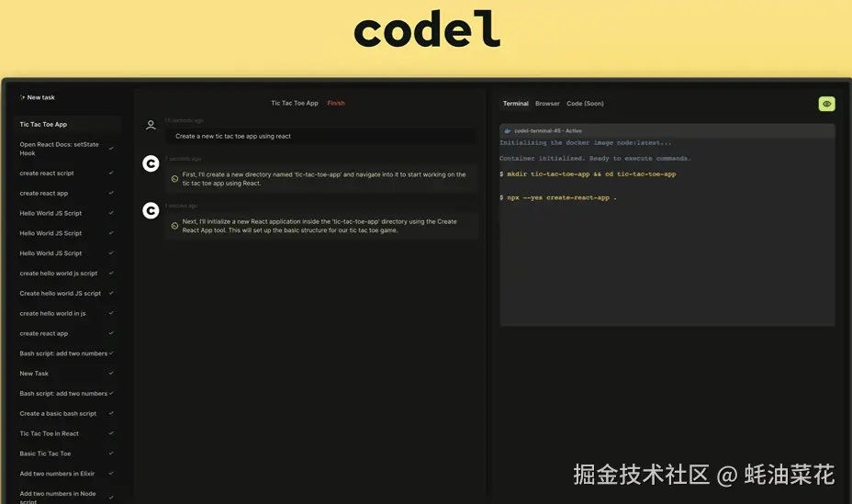Viewport: 852px width, 504px height.
Task: Select the Basic Tic Tac Toe task
Action: (67, 454)
